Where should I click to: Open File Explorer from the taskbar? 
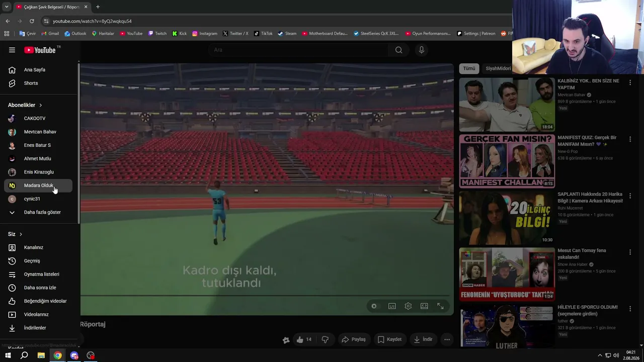41,355
